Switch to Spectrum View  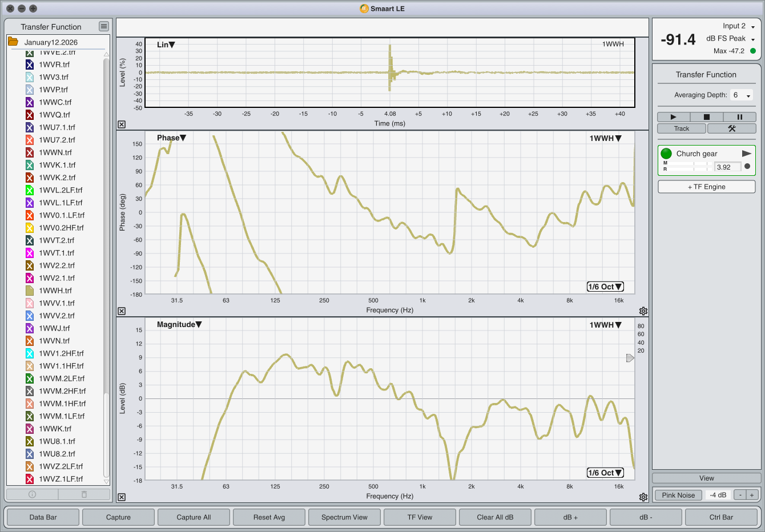point(344,517)
